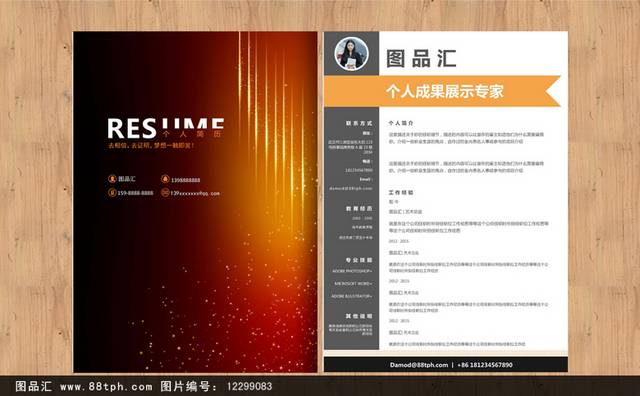Select the 159-8888-8888 phone number
This screenshot has width=640, height=396.
[x=135, y=193]
